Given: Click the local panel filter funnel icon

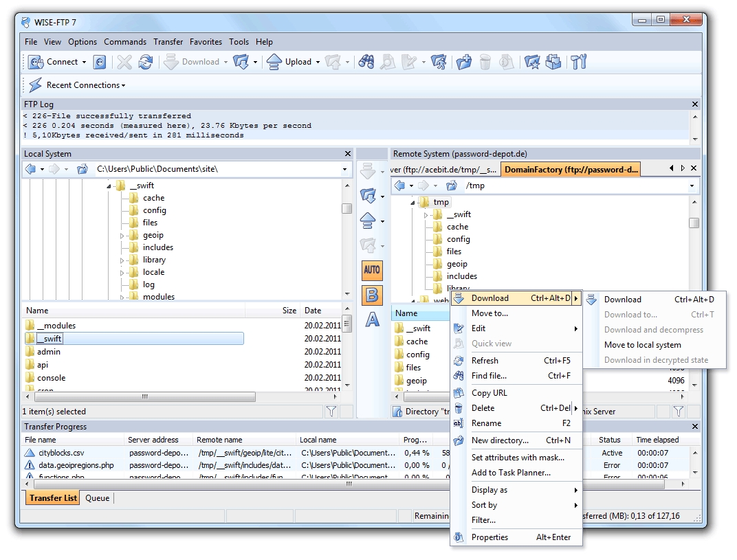Looking at the screenshot, I should [x=331, y=412].
